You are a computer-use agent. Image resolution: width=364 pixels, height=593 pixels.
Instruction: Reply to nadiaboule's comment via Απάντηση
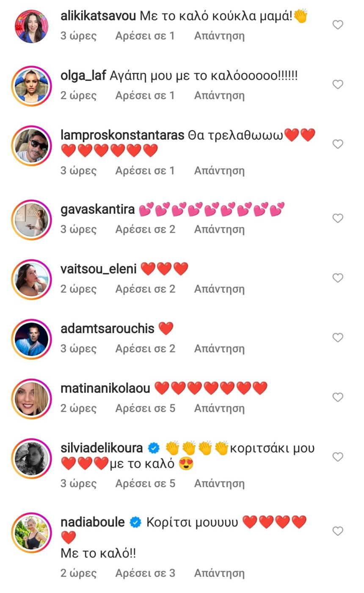219,574
